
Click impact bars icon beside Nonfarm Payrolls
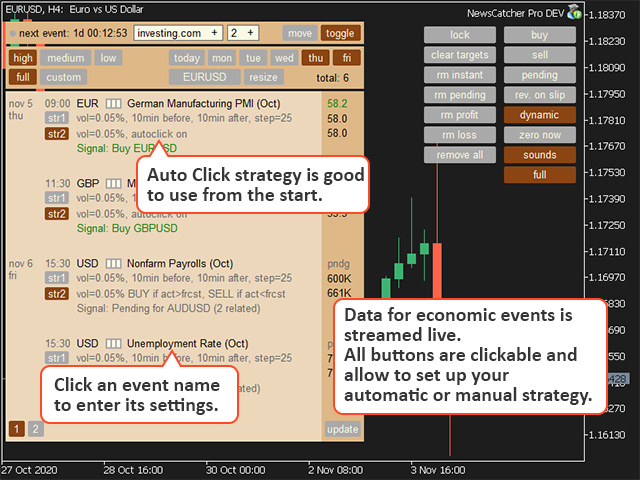click(113, 264)
